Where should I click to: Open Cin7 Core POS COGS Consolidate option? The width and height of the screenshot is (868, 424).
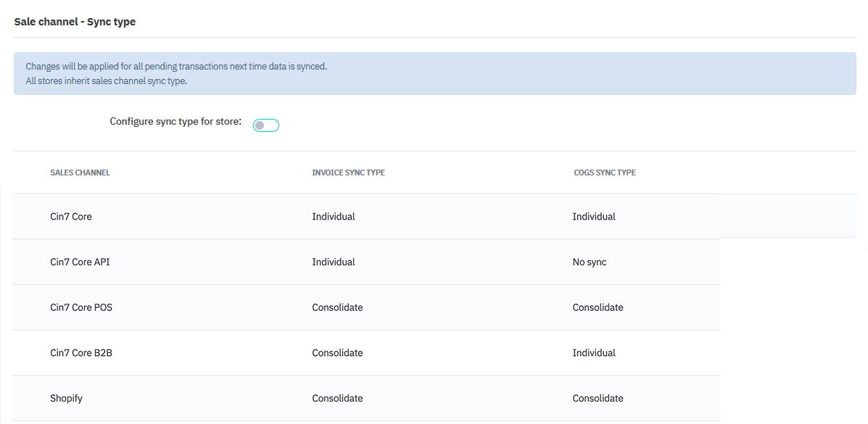tap(598, 307)
